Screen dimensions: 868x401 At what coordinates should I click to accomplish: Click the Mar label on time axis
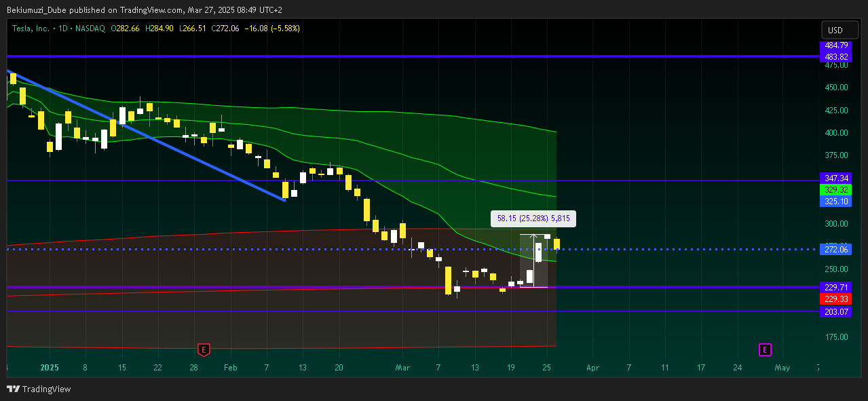pos(402,368)
